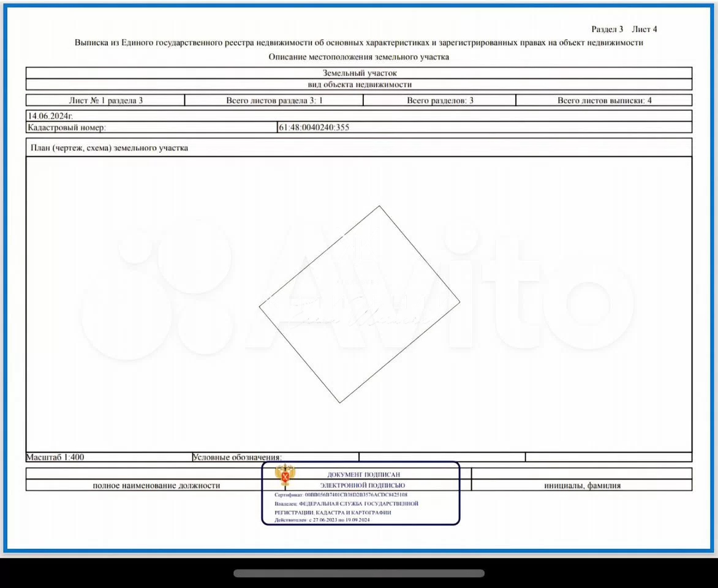This screenshot has width=718, height=588.
Task: Click the date 14.06.2024г.
Action: point(50,115)
